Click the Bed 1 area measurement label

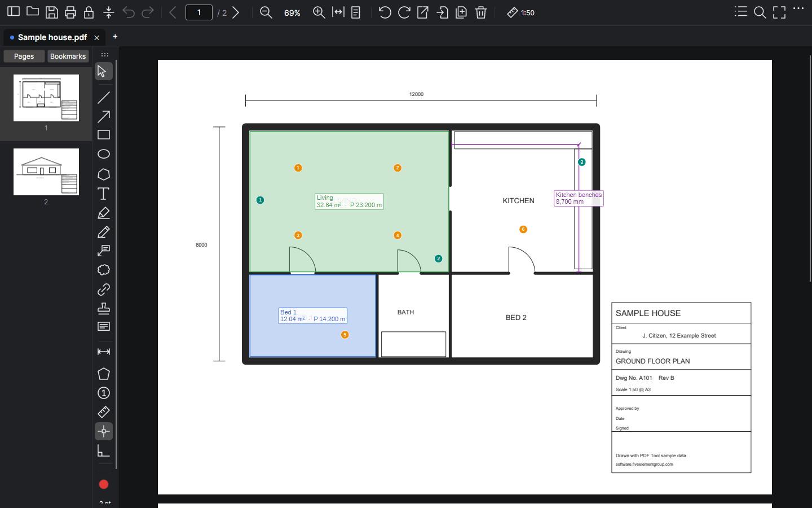point(313,316)
